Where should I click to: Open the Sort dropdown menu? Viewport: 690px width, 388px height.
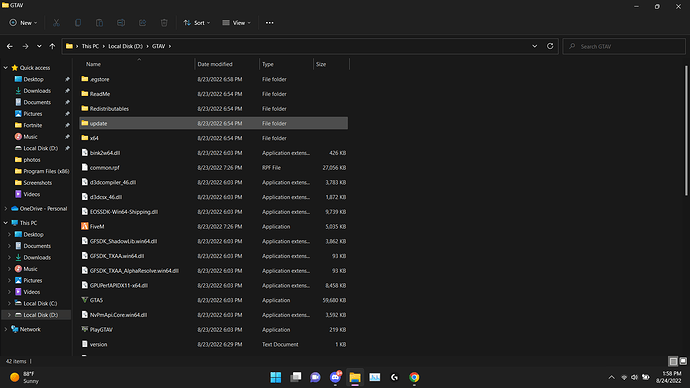197,23
